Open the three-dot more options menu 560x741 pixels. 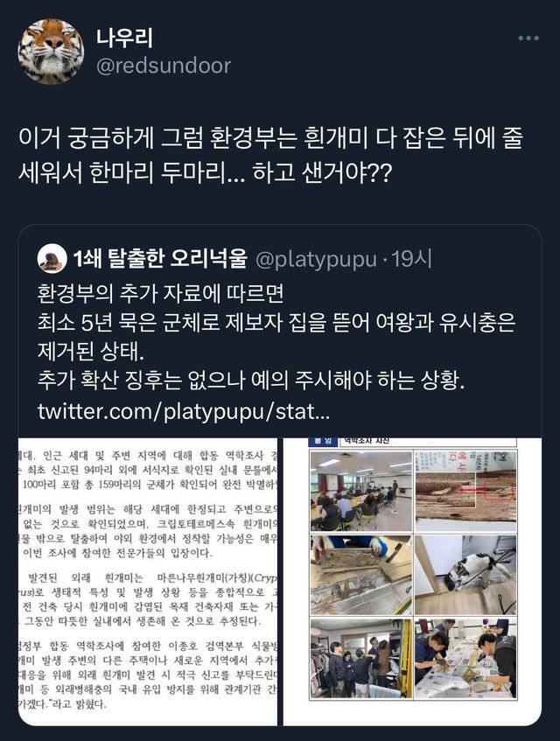[x=528, y=38]
